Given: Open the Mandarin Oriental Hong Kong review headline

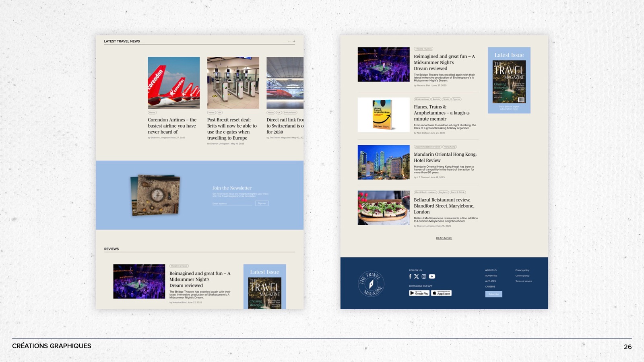Looking at the screenshot, I should click(x=445, y=157).
